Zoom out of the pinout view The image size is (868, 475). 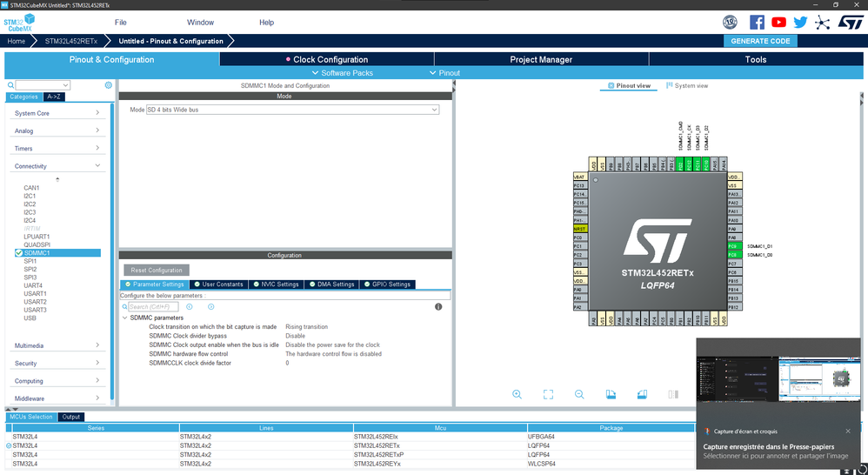point(579,394)
